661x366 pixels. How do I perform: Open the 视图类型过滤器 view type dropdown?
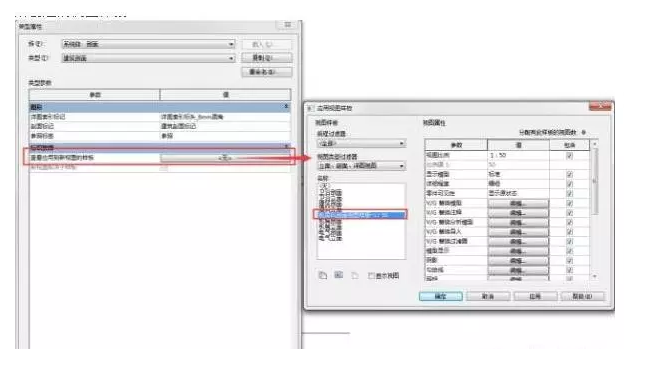click(x=361, y=166)
